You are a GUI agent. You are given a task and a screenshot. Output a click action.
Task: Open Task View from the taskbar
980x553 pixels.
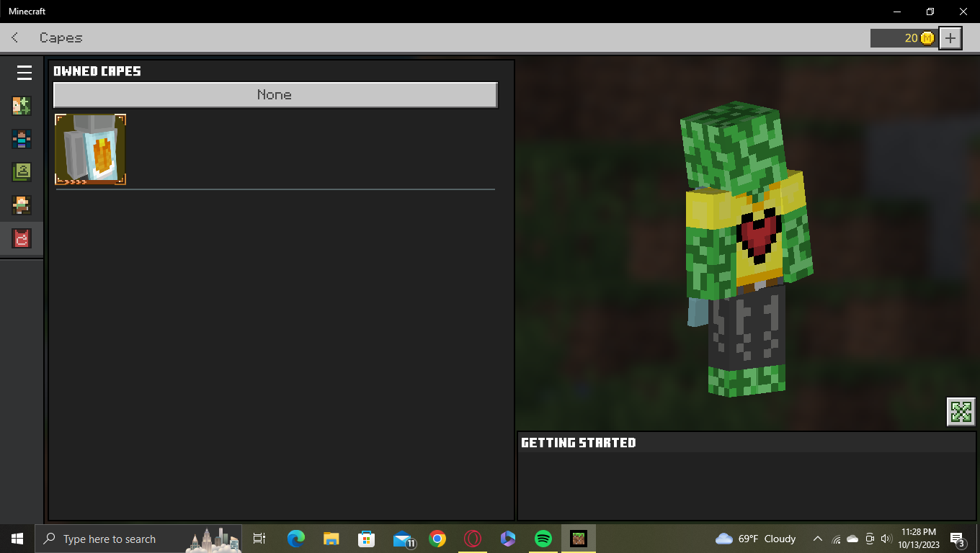[259, 539]
